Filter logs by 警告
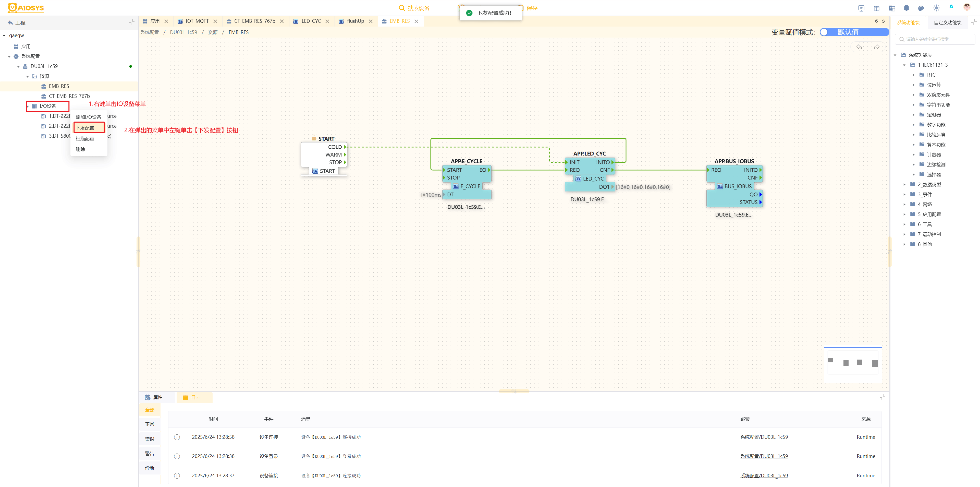This screenshot has height=487, width=980. coord(150,453)
